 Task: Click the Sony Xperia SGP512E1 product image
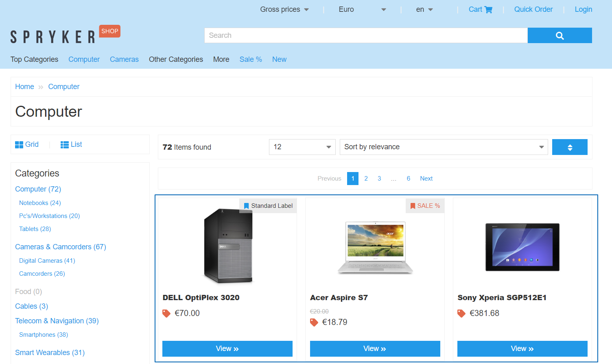click(x=522, y=247)
